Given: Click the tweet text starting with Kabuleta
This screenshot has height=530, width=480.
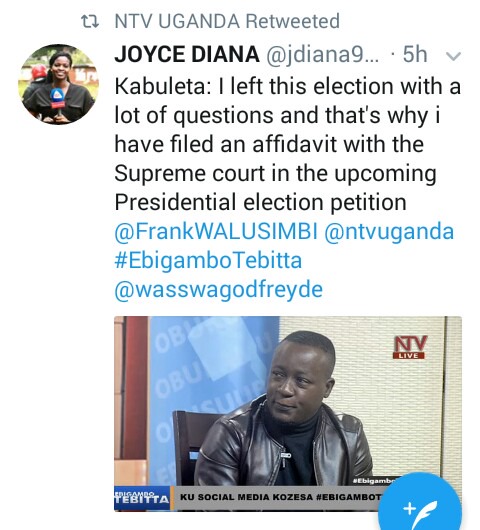Looking at the screenshot, I should pos(288,144).
